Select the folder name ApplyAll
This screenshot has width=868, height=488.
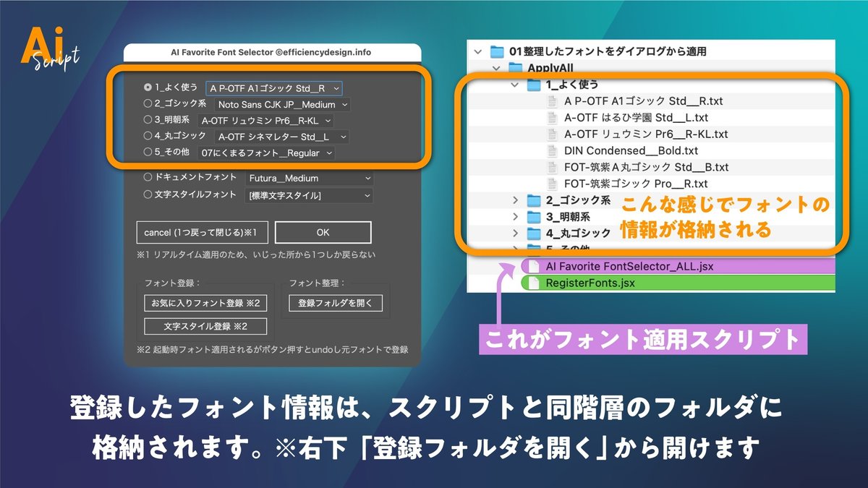550,68
